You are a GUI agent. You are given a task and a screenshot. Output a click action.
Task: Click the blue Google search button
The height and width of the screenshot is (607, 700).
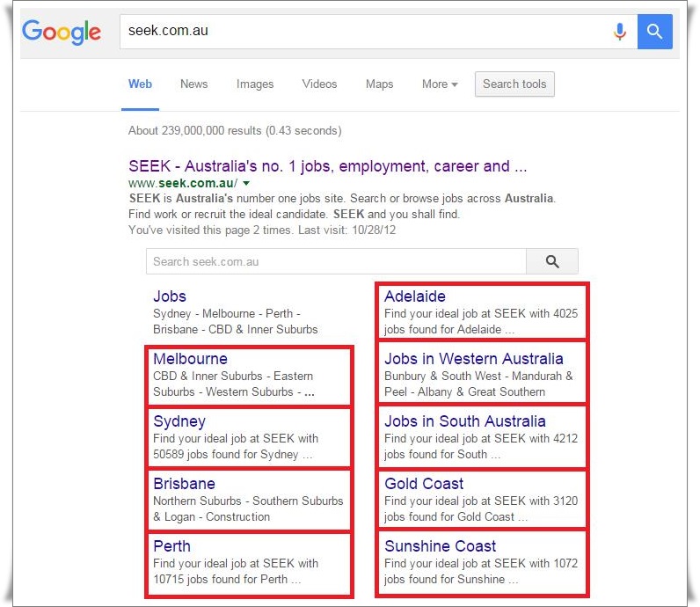point(654,32)
